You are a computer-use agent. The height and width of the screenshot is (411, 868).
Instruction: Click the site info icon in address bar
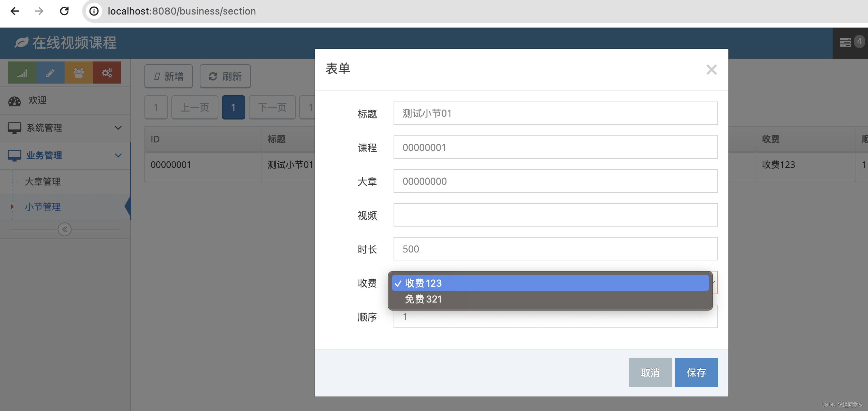tap(94, 11)
